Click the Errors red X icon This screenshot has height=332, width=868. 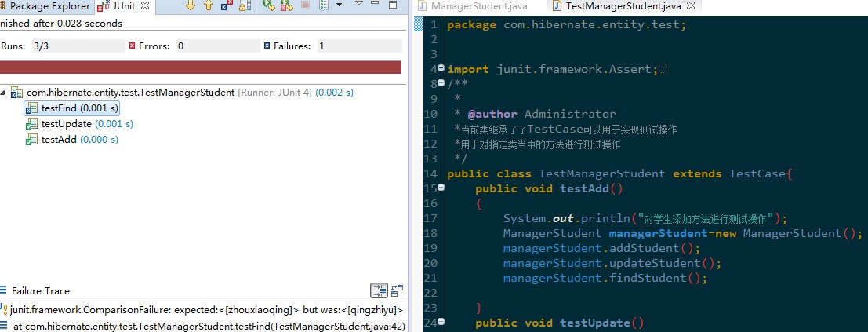[132, 46]
